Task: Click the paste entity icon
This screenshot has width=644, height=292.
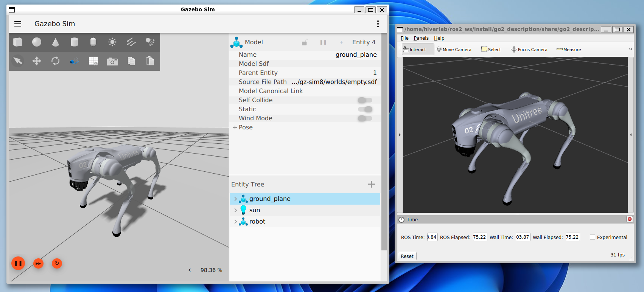Action: coord(150,61)
